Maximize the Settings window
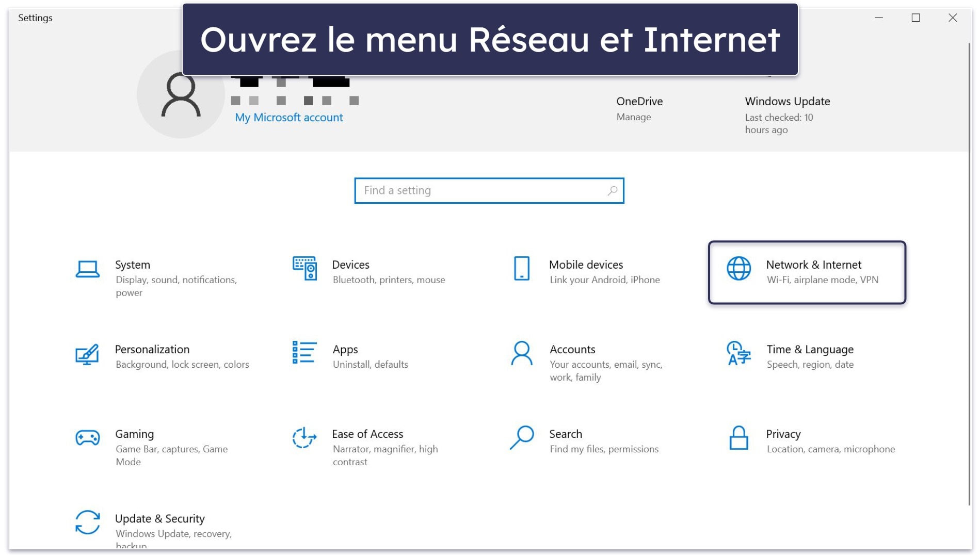Viewport: 980px width, 555px height. click(x=915, y=18)
